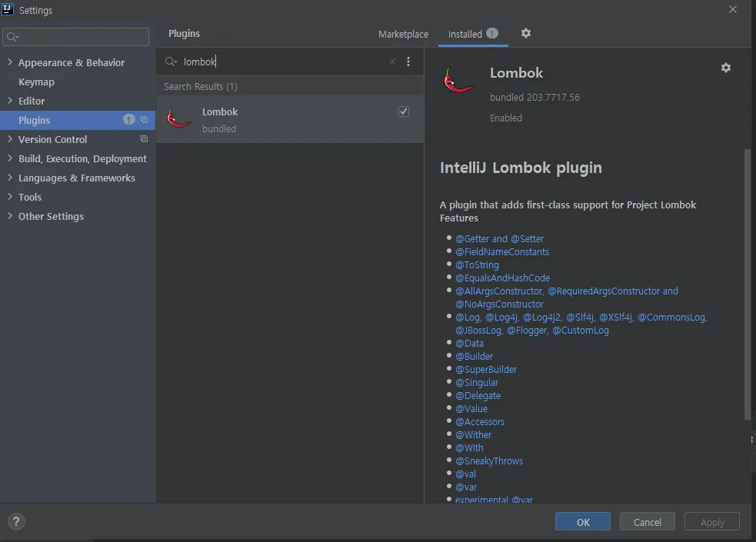Image resolution: width=756 pixels, height=542 pixels.
Task: Select Lombok row in search results
Action: point(290,119)
